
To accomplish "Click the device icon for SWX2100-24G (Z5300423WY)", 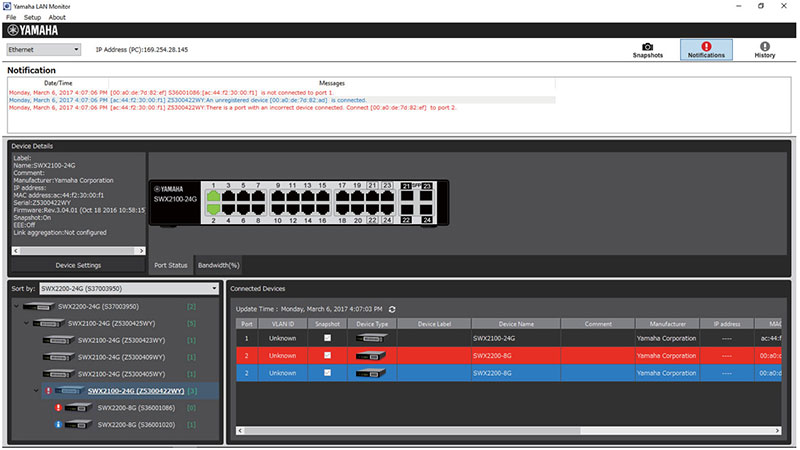I will (58, 340).
